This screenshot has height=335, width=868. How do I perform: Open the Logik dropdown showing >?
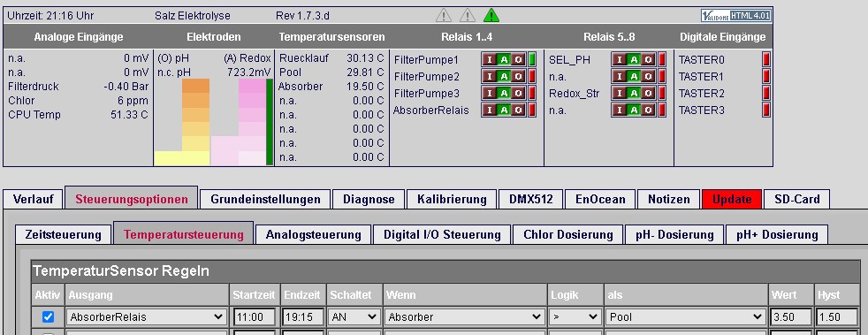[x=575, y=317]
